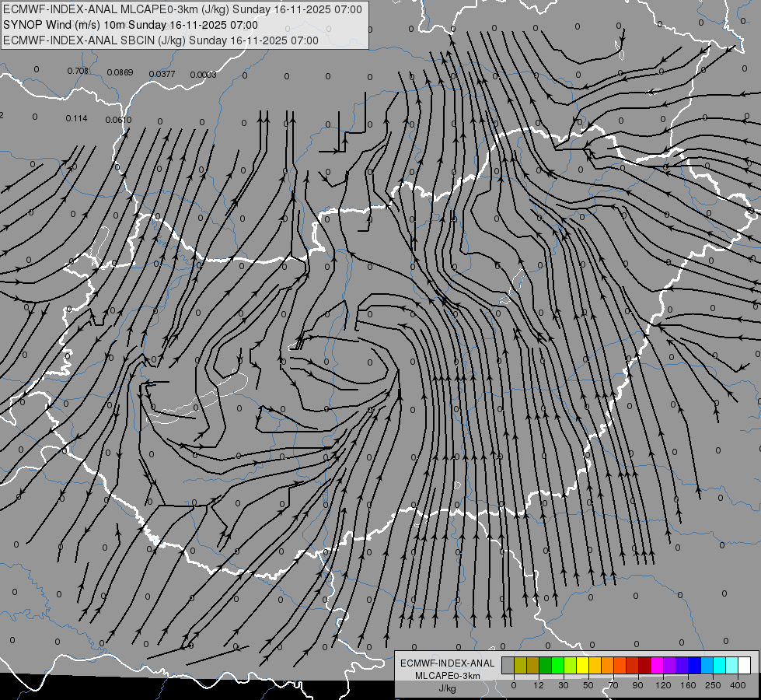Click the bright cyan legend swatch
This screenshot has height=700, width=761.
tap(721, 665)
